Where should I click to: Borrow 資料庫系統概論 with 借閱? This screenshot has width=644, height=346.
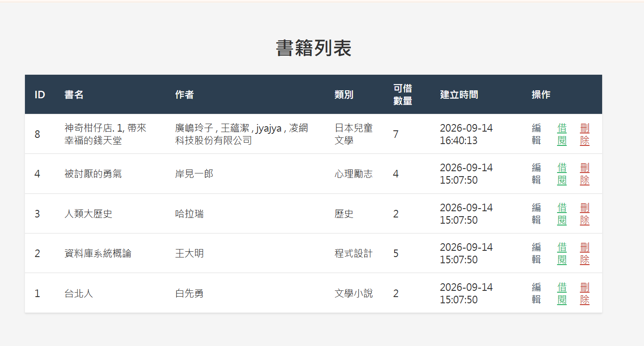562,253
